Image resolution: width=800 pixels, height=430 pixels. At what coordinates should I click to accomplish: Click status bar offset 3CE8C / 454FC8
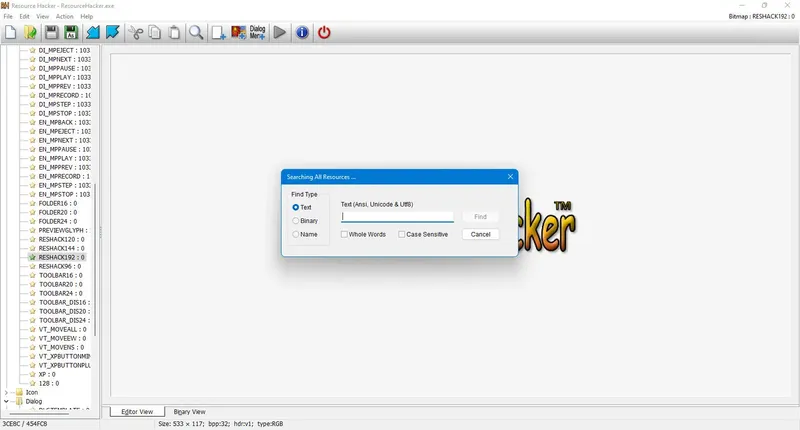click(x=25, y=424)
